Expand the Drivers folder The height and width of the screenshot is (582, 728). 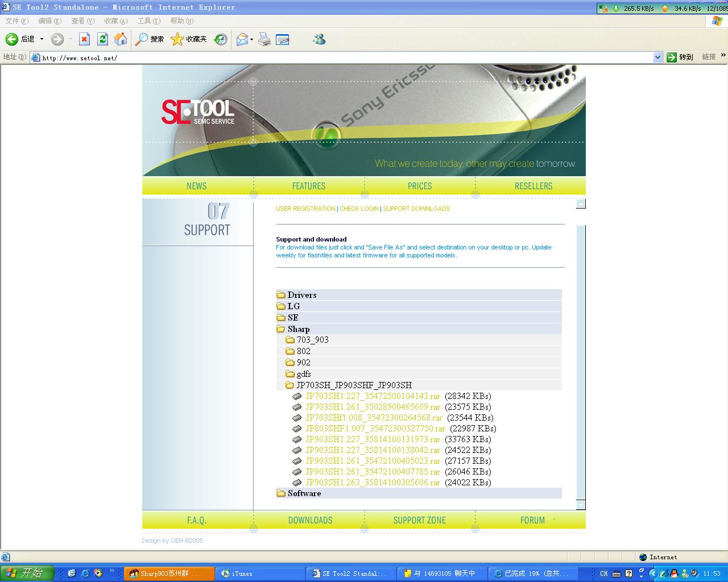tap(301, 295)
